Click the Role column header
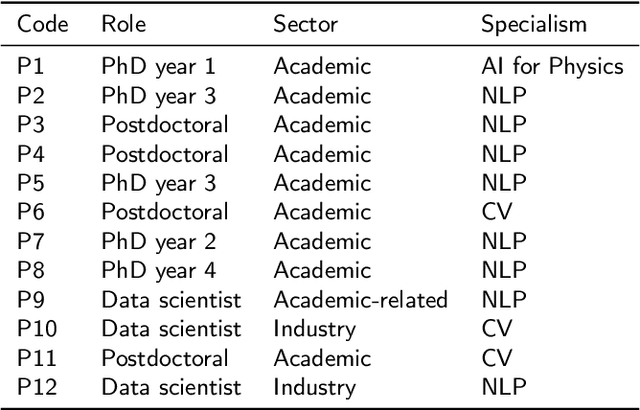The width and height of the screenshot is (640, 410). point(123,24)
